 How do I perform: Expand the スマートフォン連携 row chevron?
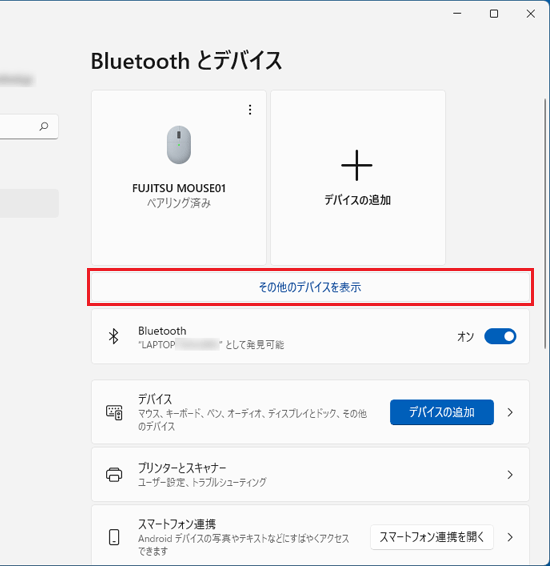tap(510, 537)
